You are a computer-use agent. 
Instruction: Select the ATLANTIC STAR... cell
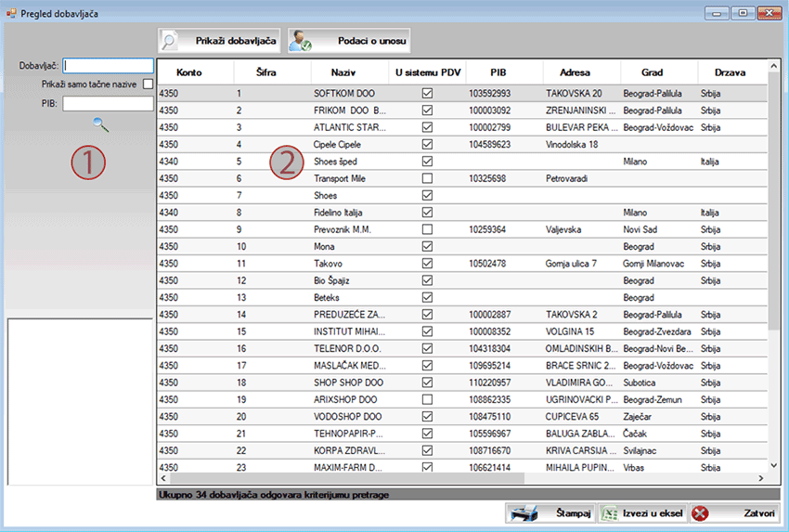pos(350,127)
